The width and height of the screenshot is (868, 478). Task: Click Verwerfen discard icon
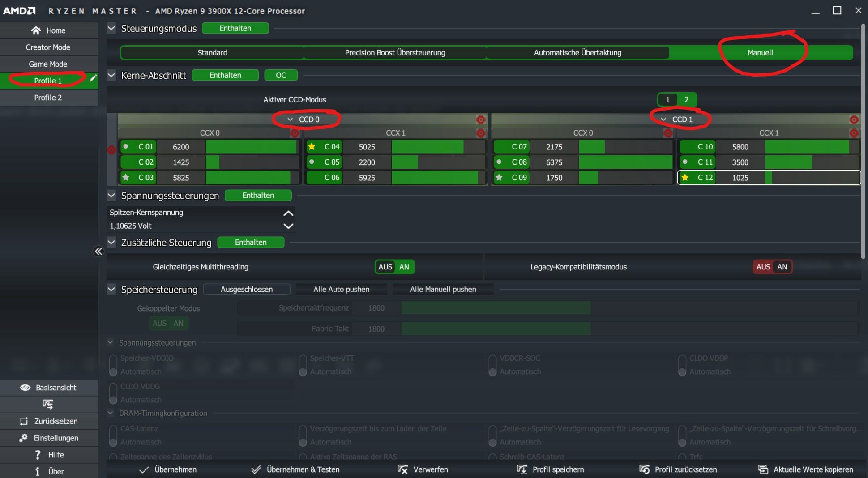point(402,469)
